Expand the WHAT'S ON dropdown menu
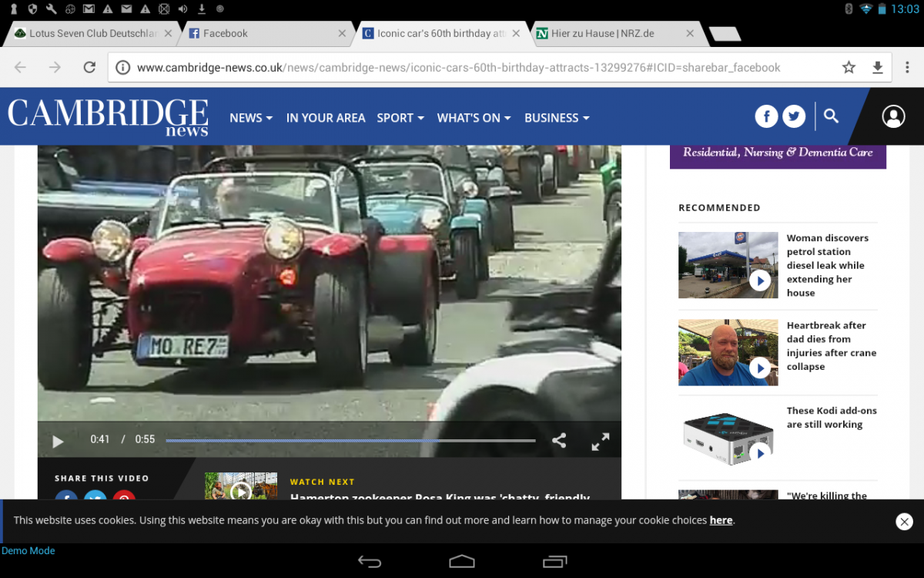This screenshot has height=578, width=924. [474, 118]
